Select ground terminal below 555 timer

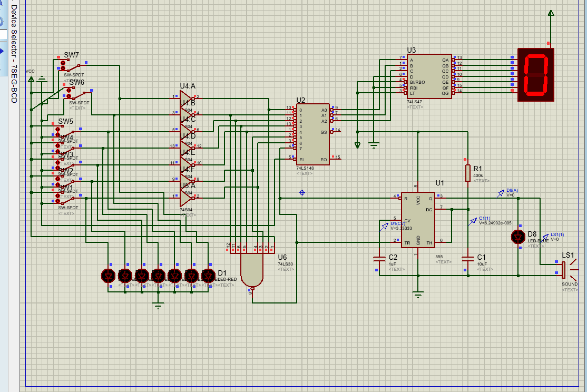pos(418,295)
